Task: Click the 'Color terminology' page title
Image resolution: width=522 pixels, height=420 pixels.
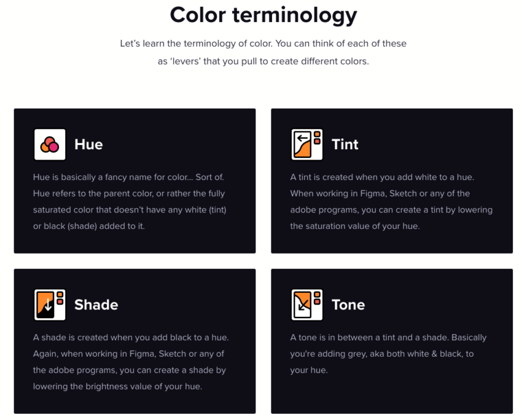Action: point(263,15)
